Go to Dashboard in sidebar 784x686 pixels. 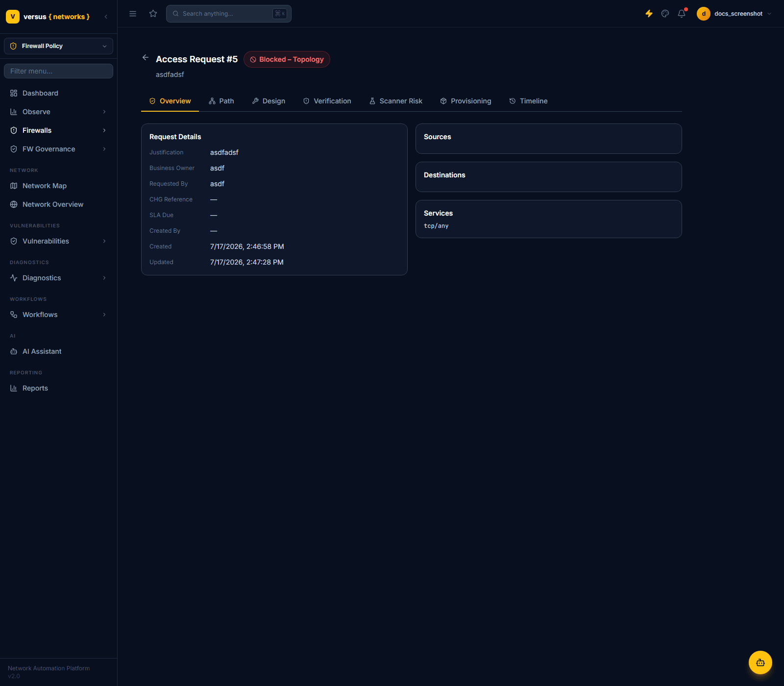pos(58,93)
